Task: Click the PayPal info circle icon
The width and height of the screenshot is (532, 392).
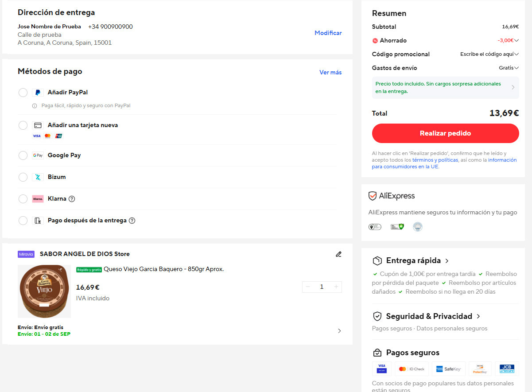Action: pos(35,106)
